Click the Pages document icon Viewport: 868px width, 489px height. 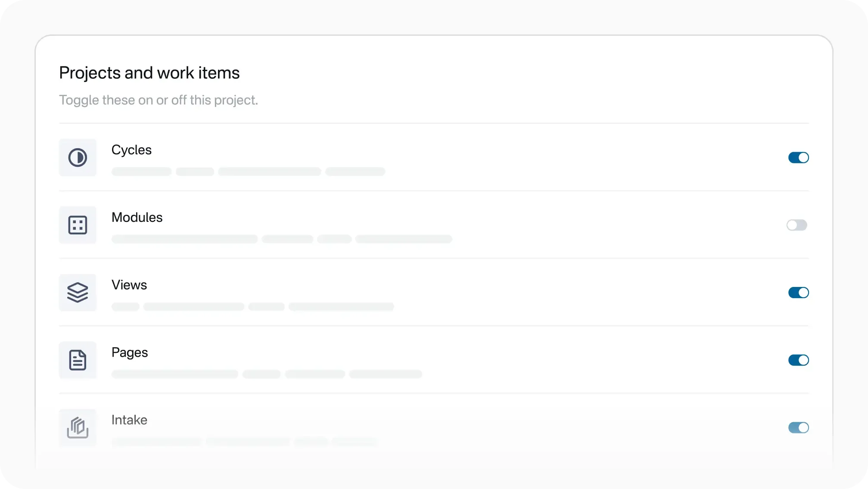click(78, 360)
